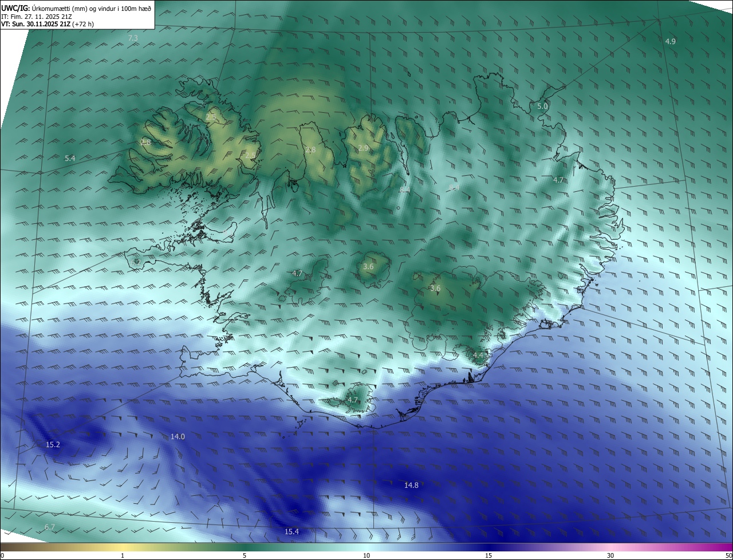
Task: Click the 30 tick label on the color scale
Action: tap(610, 555)
